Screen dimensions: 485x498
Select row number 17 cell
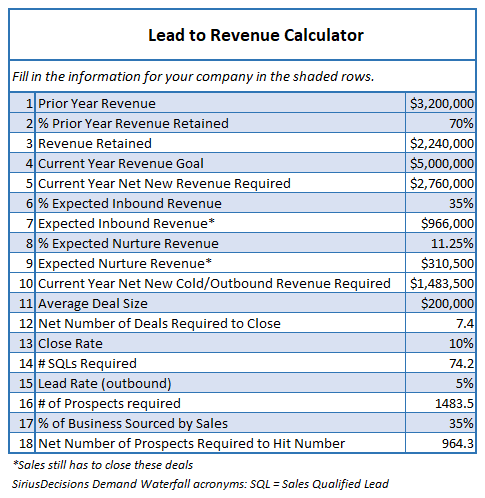[22, 423]
